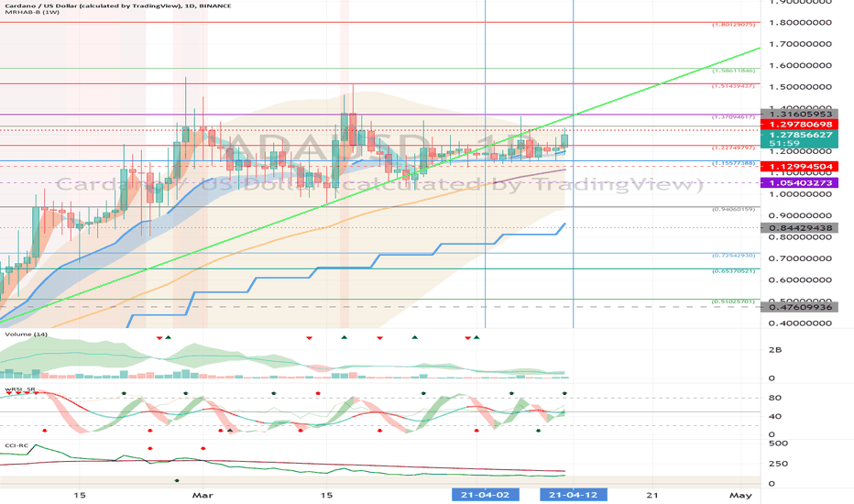Click the 21-04-02 date marker label
This screenshot has height=504, width=854.
tap(486, 495)
